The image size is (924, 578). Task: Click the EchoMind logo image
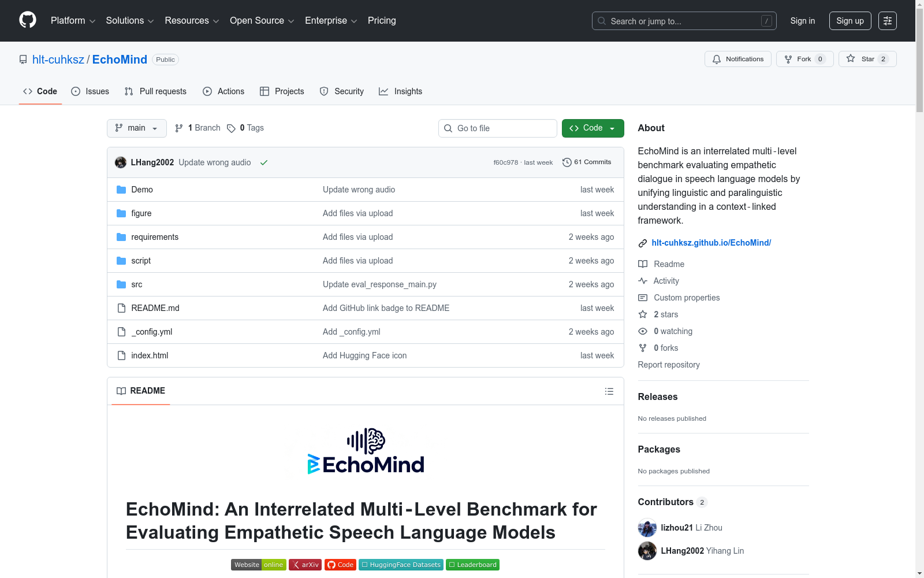pyautogui.click(x=366, y=451)
